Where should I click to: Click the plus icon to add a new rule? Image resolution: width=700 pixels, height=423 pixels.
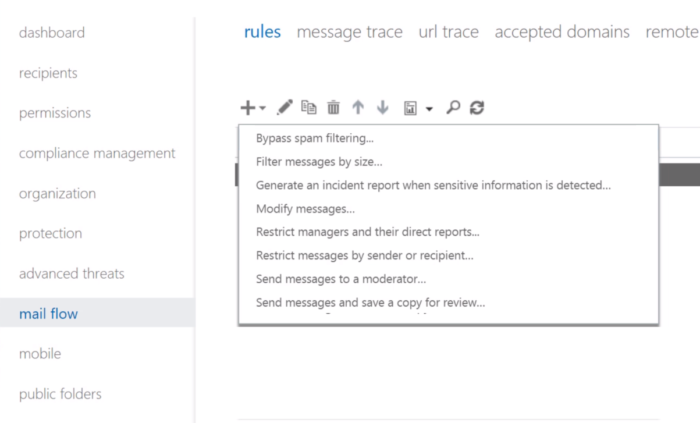tap(247, 108)
